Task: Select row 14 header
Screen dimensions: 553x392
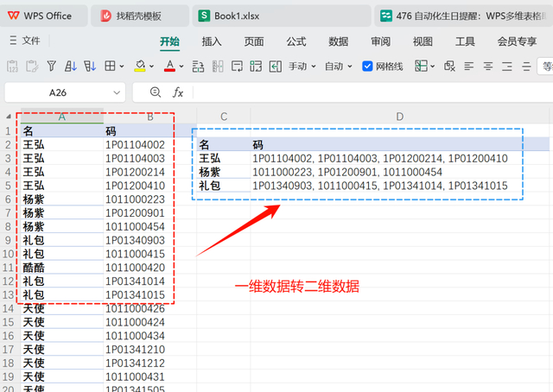Action: point(8,308)
